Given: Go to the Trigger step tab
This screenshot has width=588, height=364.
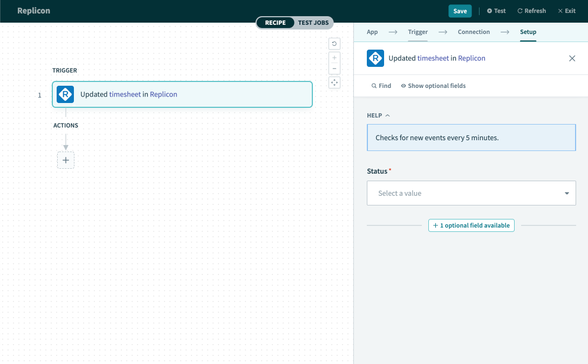Looking at the screenshot, I should [418, 32].
